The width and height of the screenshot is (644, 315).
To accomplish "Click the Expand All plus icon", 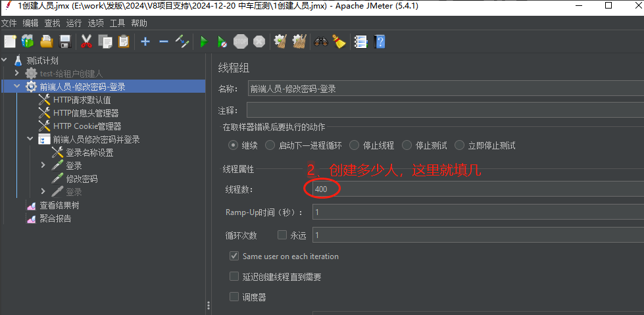I will 145,41.
